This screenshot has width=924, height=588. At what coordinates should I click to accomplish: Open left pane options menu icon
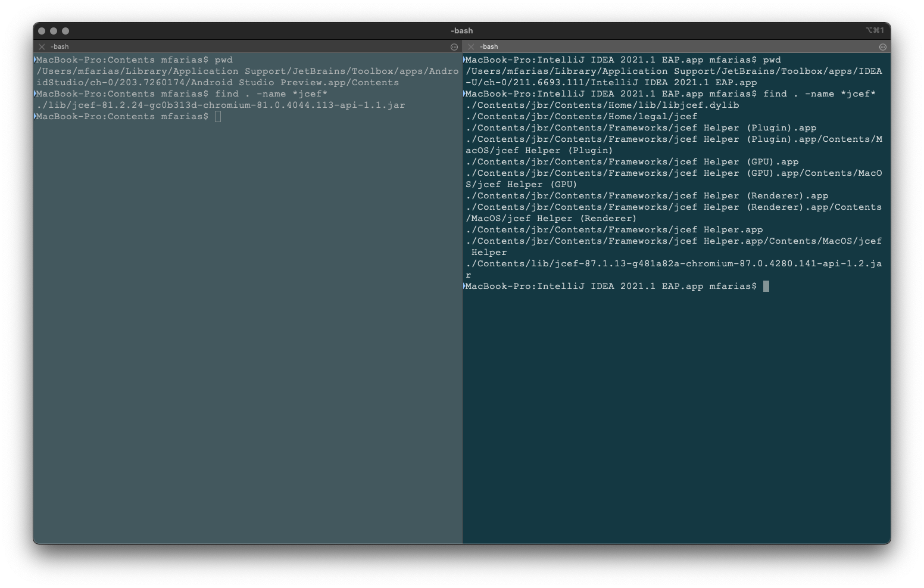pos(454,46)
